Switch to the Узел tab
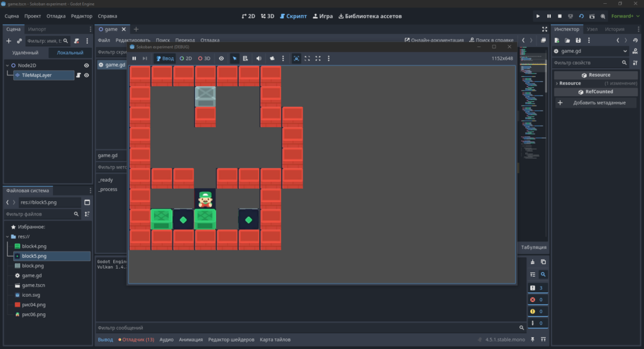 592,29
